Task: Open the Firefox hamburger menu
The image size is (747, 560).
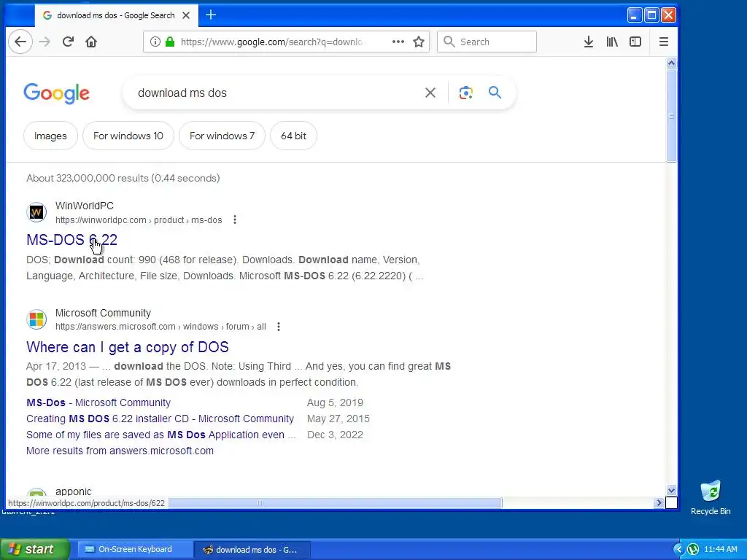Action: click(664, 42)
